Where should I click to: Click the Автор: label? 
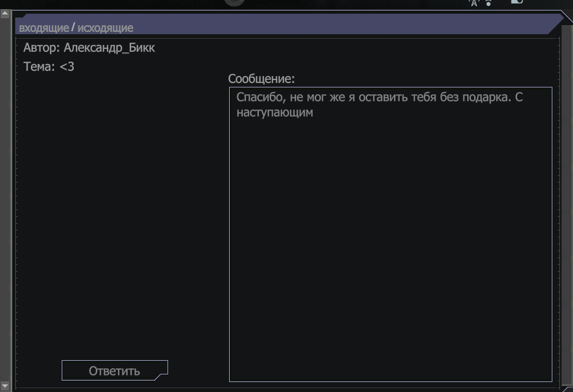(x=42, y=47)
